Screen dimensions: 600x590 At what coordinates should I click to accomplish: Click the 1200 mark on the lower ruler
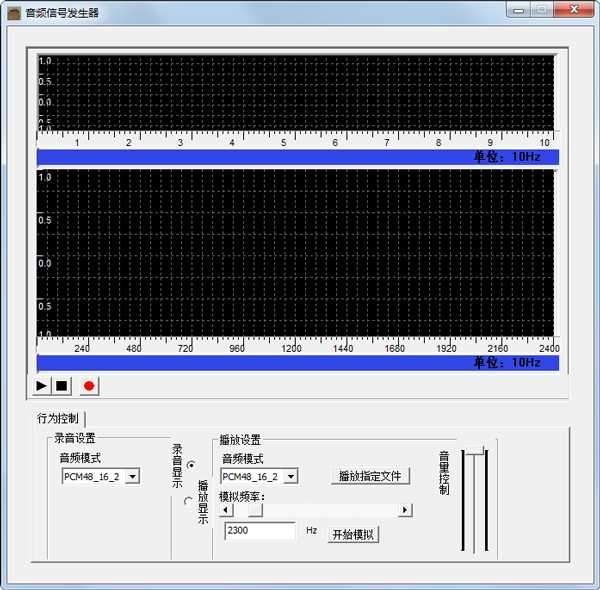[x=292, y=349]
